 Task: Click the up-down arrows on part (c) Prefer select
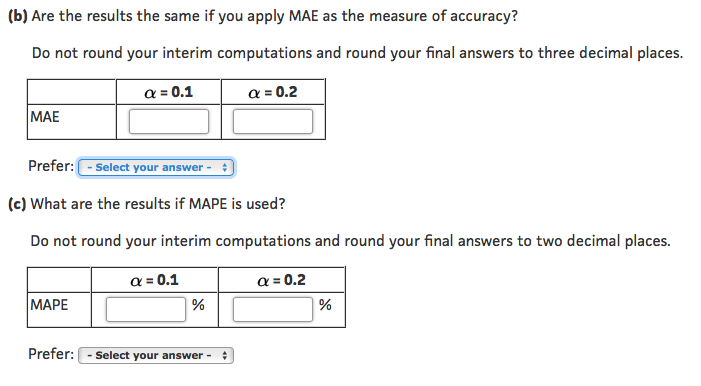point(224,356)
